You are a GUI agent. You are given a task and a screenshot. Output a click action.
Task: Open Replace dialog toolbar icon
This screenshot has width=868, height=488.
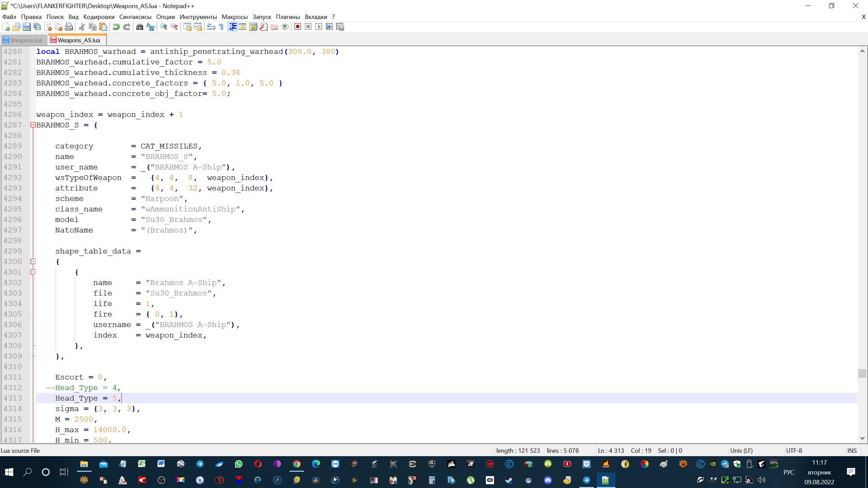point(150,27)
